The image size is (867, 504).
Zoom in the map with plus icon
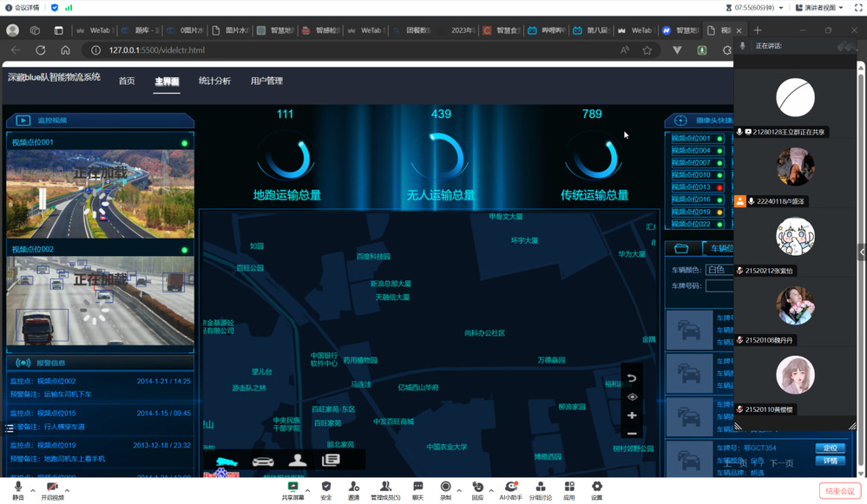click(632, 415)
